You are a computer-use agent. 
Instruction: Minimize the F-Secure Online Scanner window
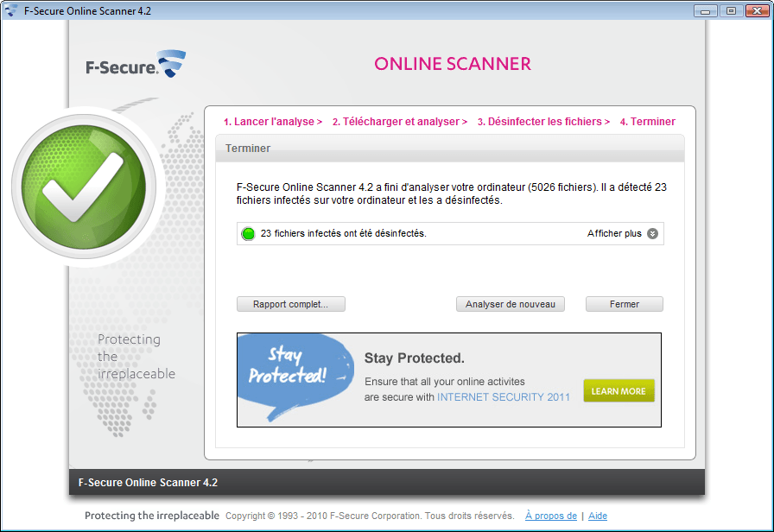(x=706, y=10)
